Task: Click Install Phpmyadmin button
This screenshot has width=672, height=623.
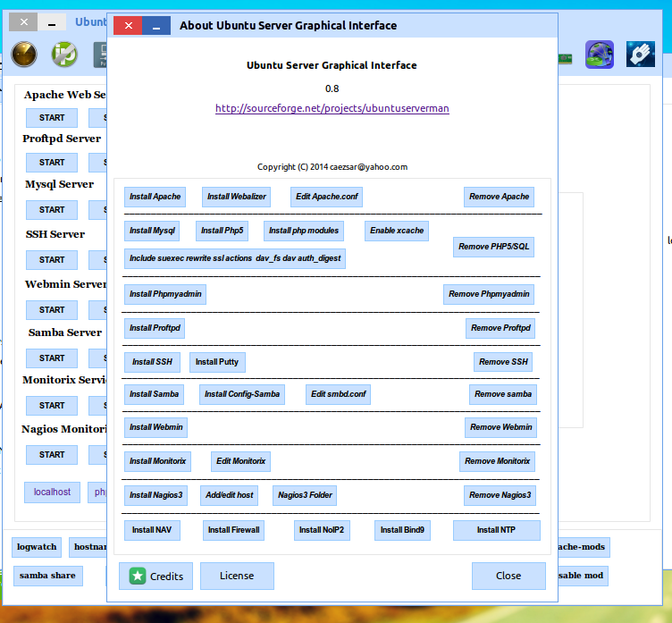Action: (x=165, y=294)
